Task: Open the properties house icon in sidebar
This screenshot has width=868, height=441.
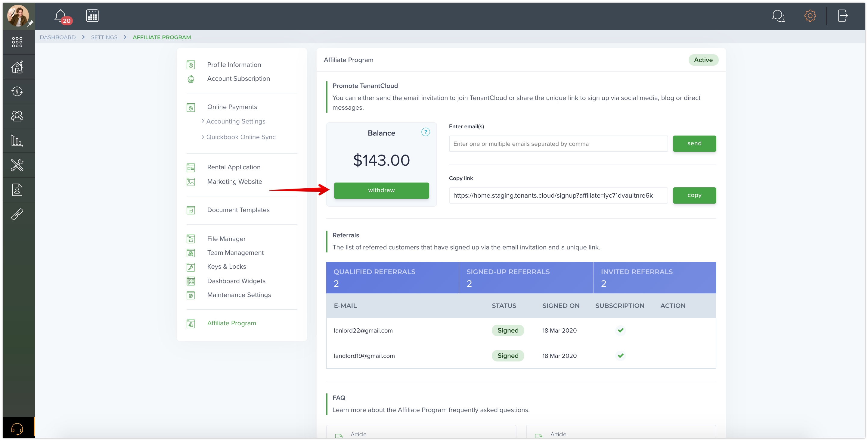Action: pos(17,67)
